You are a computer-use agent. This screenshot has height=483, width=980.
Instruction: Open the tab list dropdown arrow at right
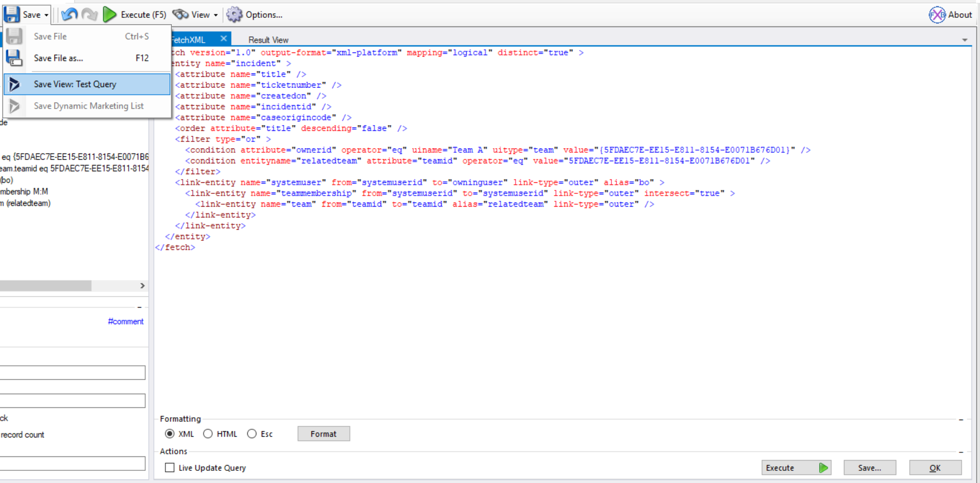(964, 40)
